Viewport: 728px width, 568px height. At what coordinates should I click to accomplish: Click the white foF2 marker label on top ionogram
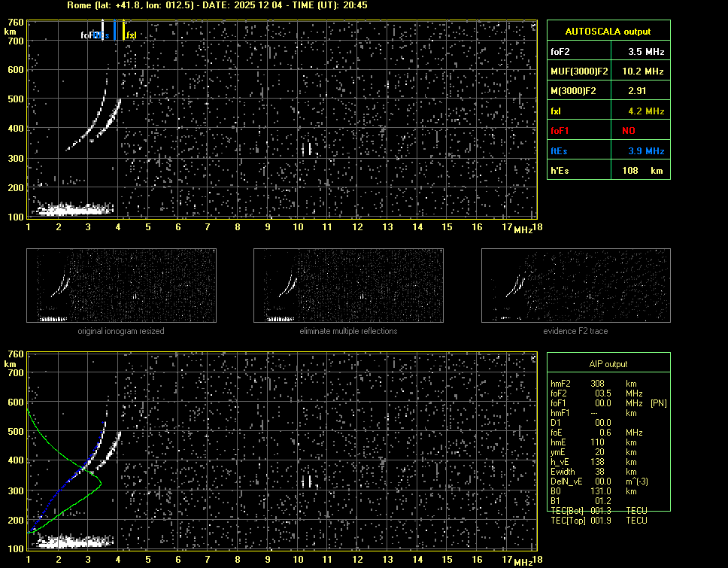(89, 35)
